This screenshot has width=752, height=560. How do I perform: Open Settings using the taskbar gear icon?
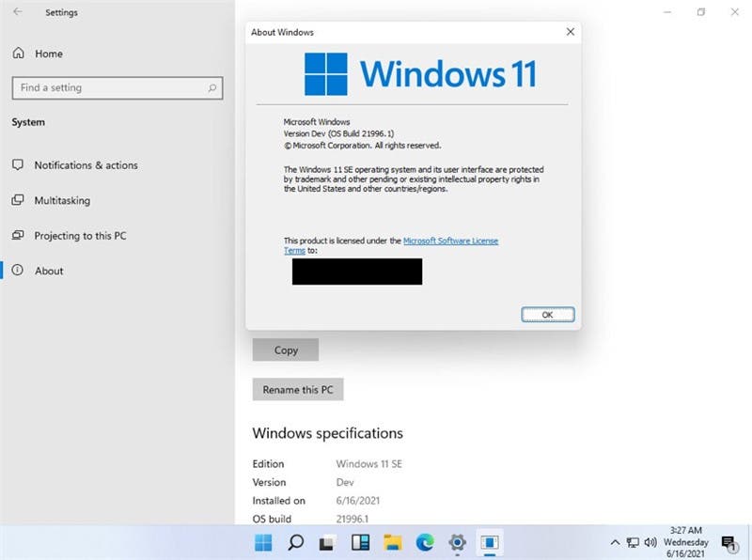457,543
